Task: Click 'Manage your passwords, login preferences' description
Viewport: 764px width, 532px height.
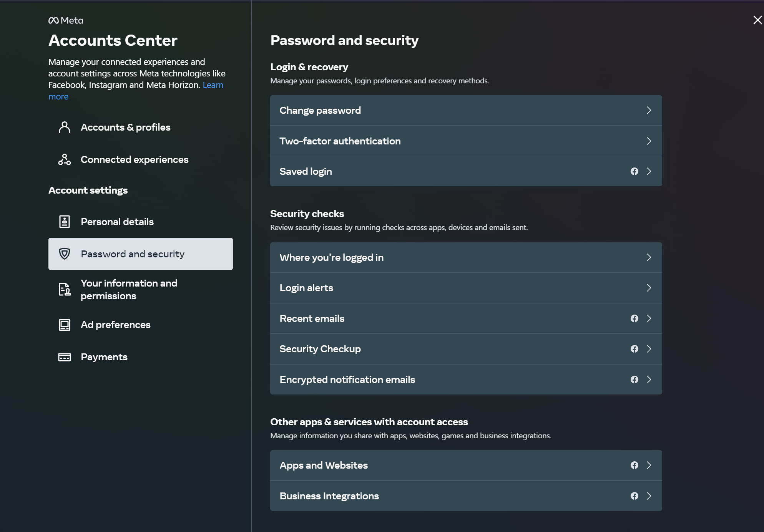Action: [380, 81]
